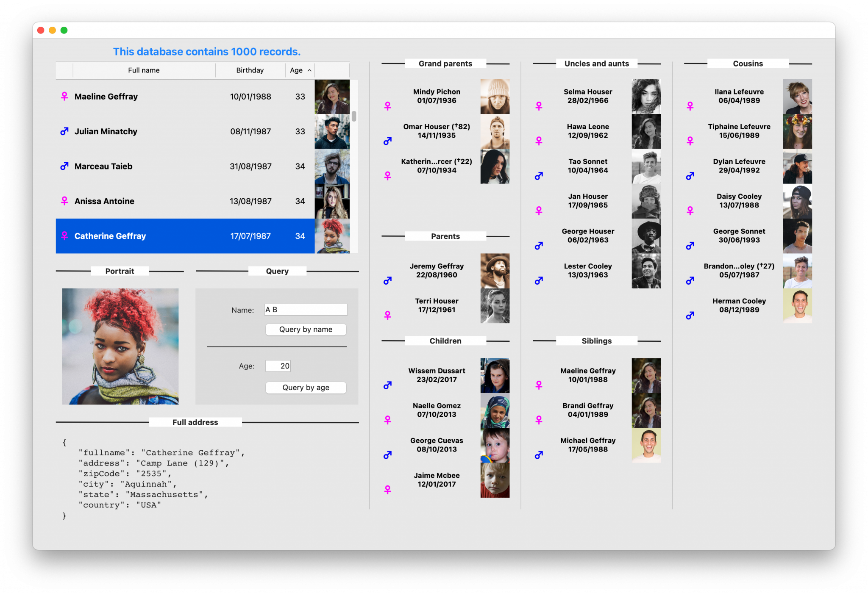Click the male icon beside Jeremy Geffray

click(x=387, y=280)
